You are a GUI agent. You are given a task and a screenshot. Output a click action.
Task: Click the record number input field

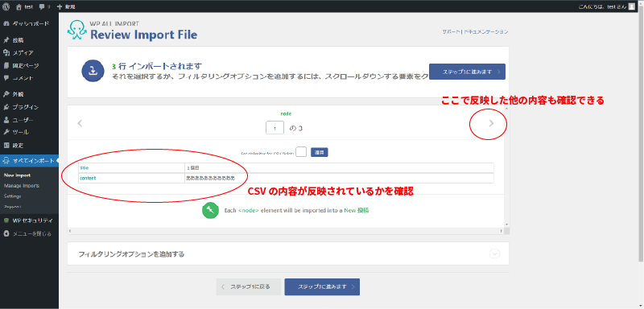[x=275, y=128]
